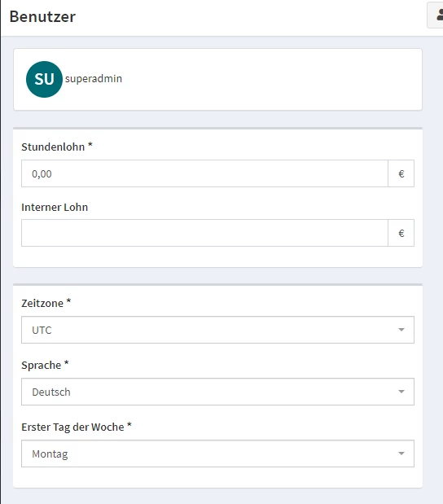Open the Sprache select showing Deutsch
The image size is (443, 504).
coord(217,392)
